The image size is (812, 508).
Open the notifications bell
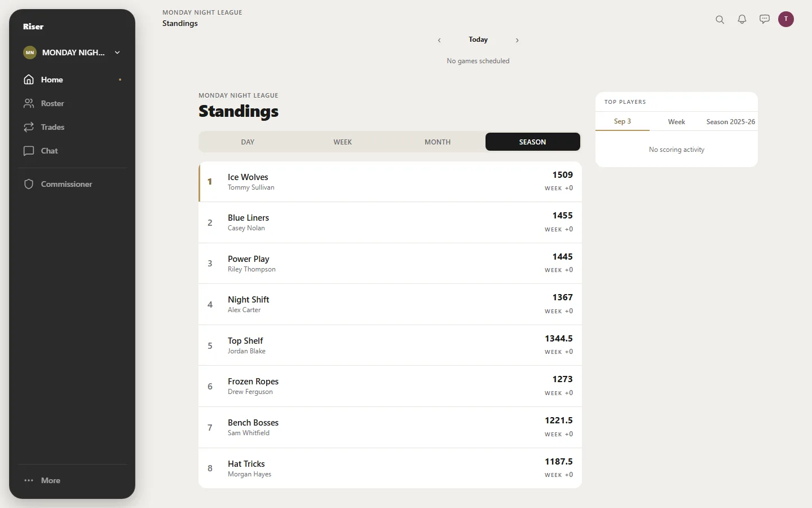[x=742, y=19]
